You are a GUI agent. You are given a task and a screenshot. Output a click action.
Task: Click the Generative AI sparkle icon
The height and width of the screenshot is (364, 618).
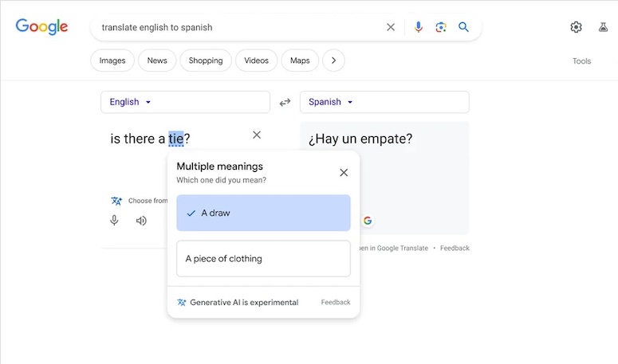[181, 302]
